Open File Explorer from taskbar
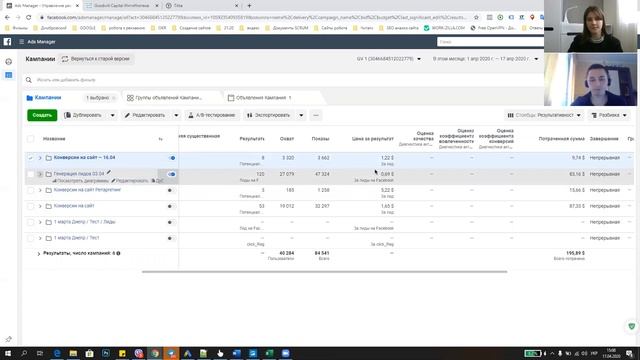 pos(73,353)
